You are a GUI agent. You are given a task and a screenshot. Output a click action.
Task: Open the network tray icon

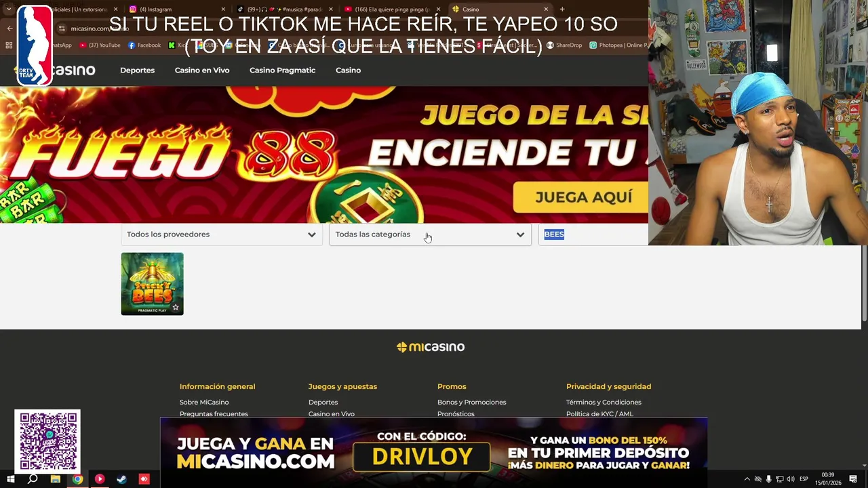[780, 479]
